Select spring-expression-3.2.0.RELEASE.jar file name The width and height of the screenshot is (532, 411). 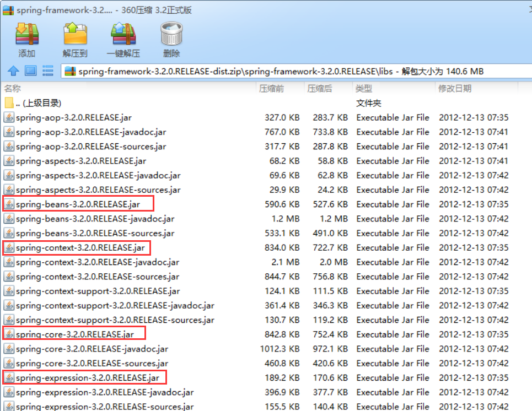(88, 378)
